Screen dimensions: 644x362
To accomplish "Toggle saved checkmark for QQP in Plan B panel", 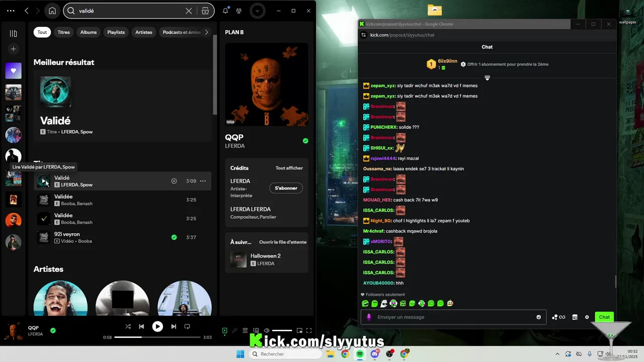I will coord(305,141).
